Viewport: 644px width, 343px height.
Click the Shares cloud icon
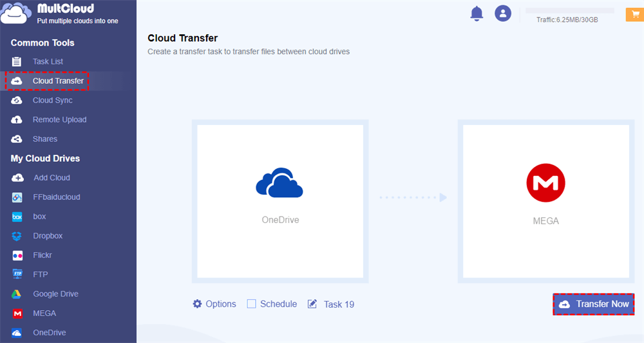click(17, 139)
